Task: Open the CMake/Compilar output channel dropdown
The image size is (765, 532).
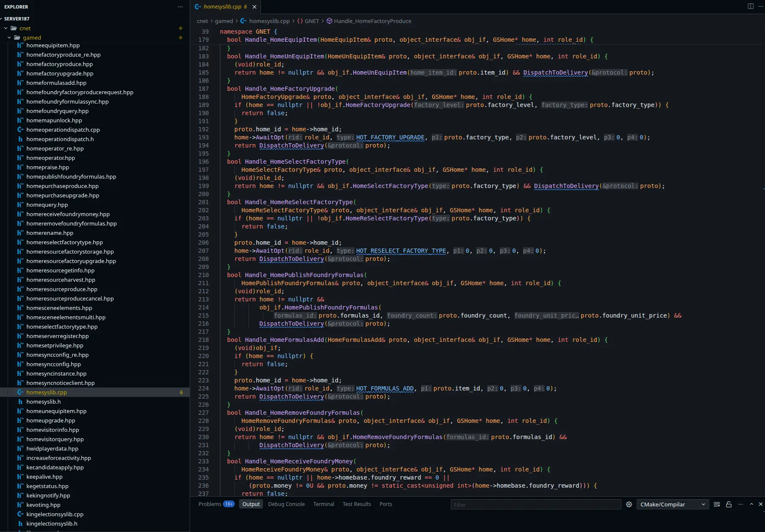Action: click(x=673, y=504)
